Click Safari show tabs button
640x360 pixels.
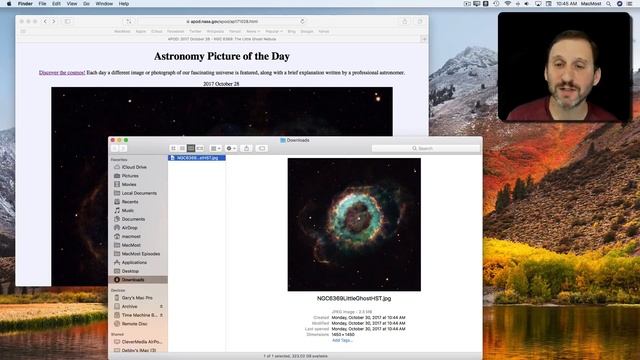(x=420, y=21)
